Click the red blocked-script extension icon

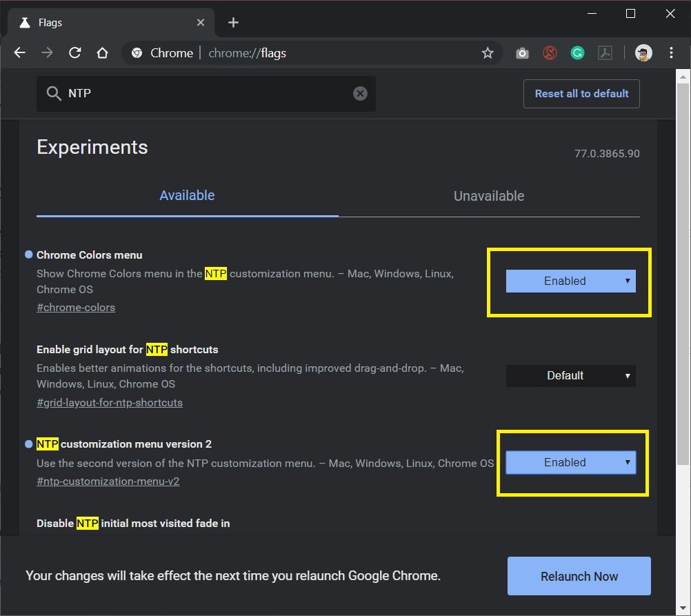tap(550, 53)
